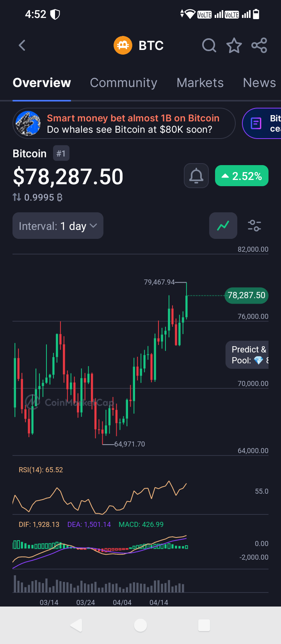Viewport: 281px width, 644px height.
Task: Add BTC to watchlist with star icon
Action: 234,46
